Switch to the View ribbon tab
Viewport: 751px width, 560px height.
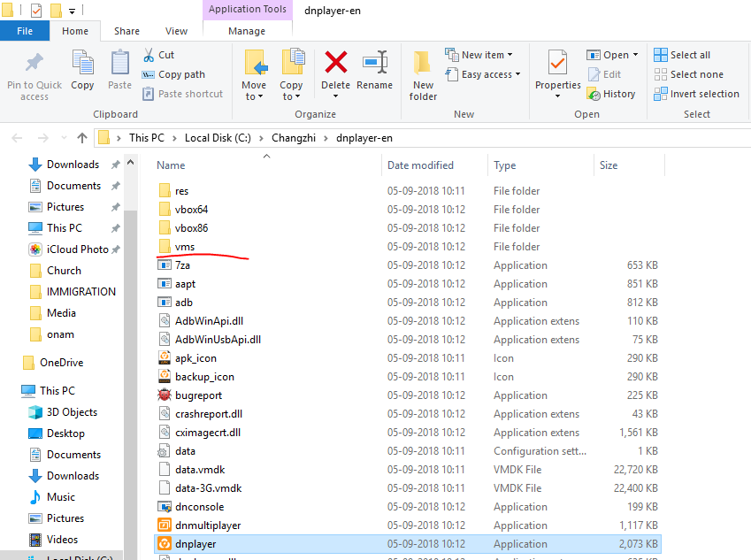pos(176,31)
